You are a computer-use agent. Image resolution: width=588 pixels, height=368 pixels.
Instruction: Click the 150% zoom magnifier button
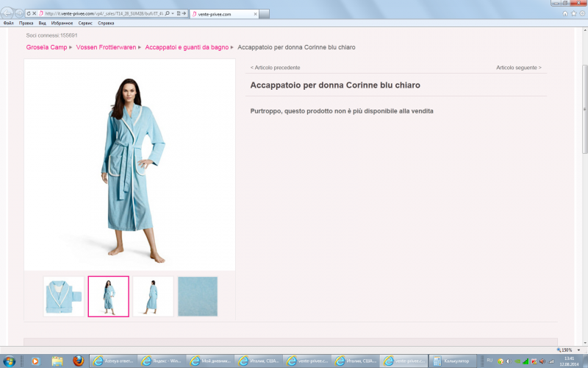click(564, 350)
